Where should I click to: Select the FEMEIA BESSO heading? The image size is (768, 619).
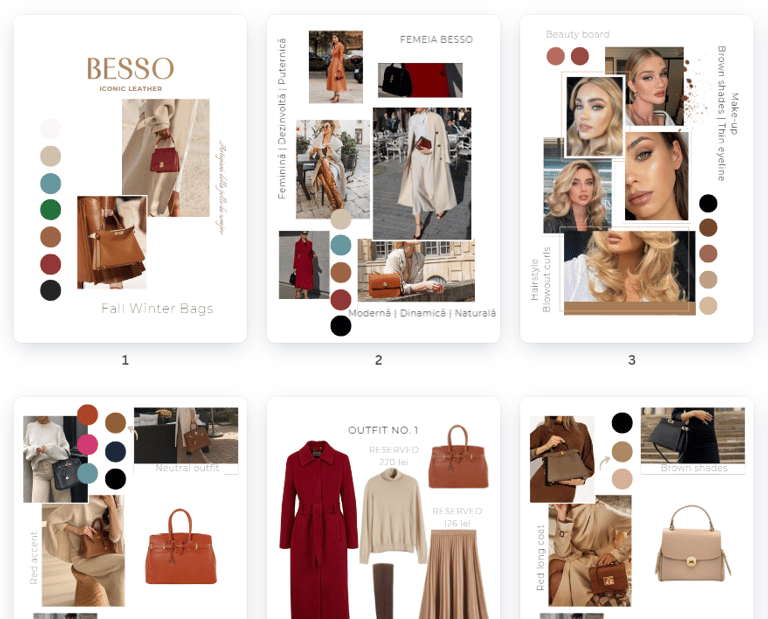tap(436, 40)
